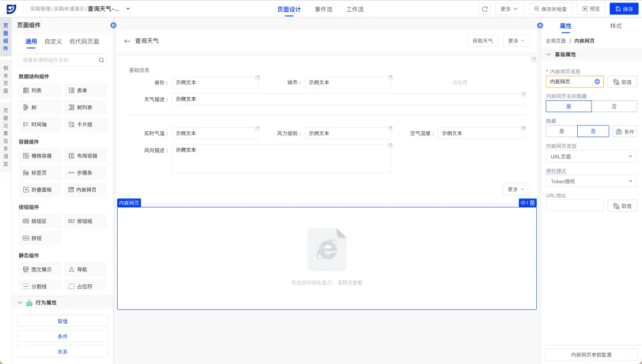Click the component search box

tap(62, 60)
